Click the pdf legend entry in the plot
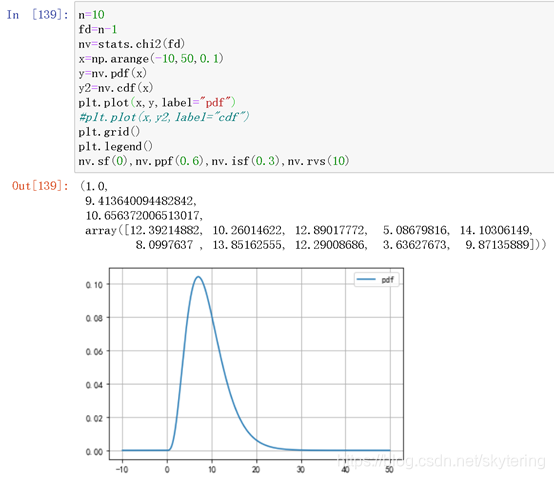The height and width of the screenshot is (479, 554). tap(376, 280)
